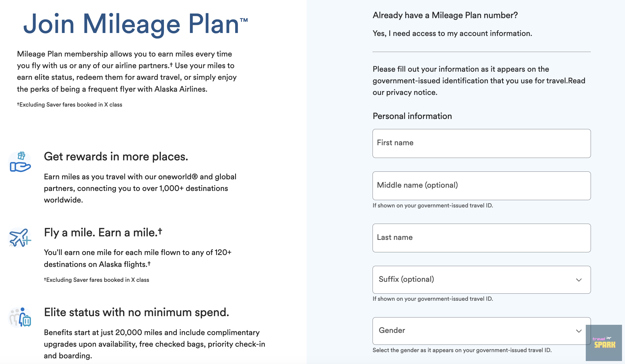Expand the Gender dropdown
625x364 pixels.
(481, 331)
